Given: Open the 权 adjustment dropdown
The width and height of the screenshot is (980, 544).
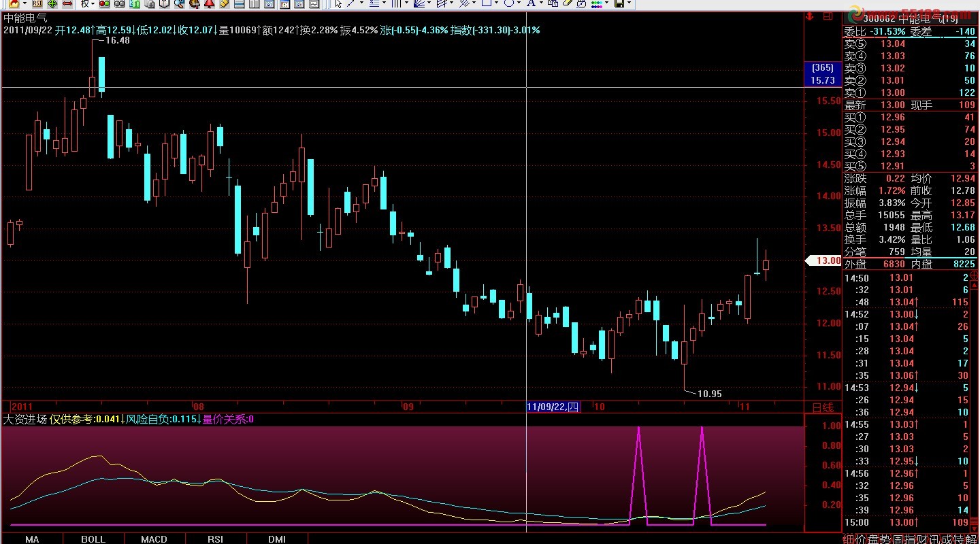Looking at the screenshot, I should point(88,3).
